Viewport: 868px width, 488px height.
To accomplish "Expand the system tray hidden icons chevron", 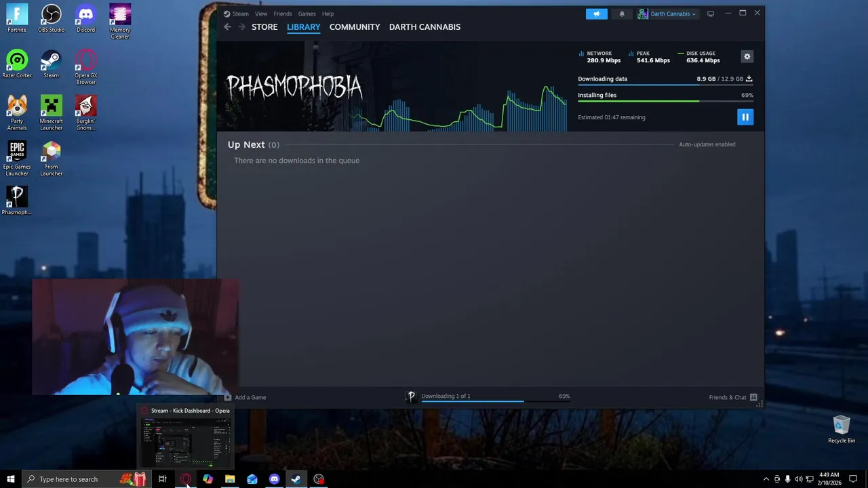I will (766, 479).
